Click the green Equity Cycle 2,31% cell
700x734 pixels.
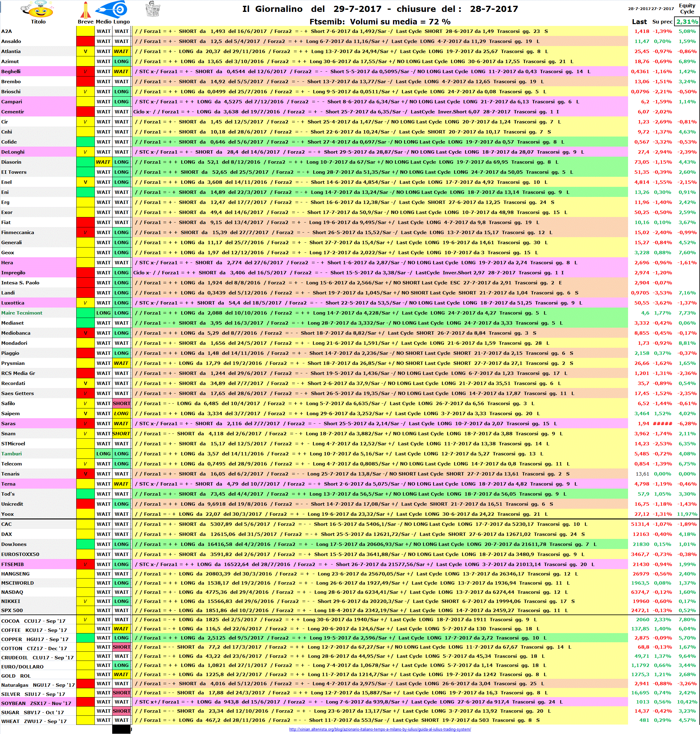687,22
